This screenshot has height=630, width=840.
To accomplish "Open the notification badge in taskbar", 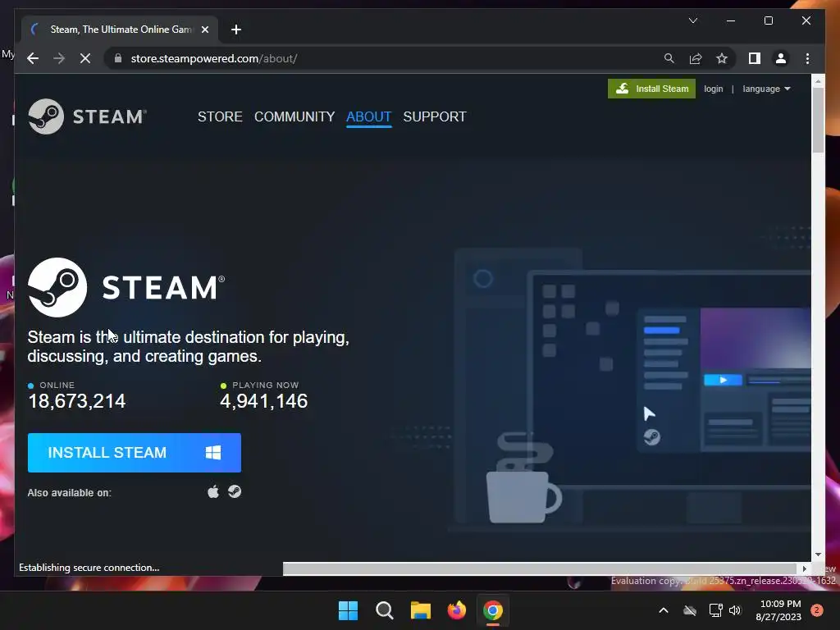I will (816, 610).
